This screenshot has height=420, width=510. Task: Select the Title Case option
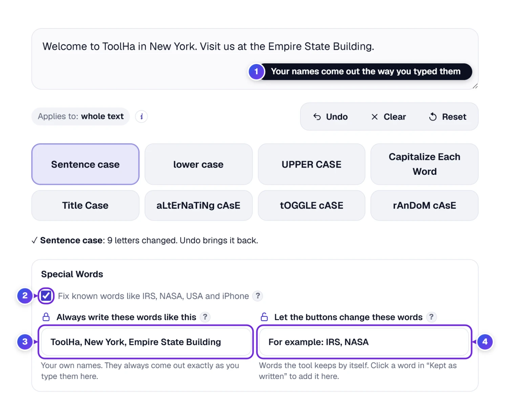[85, 206]
